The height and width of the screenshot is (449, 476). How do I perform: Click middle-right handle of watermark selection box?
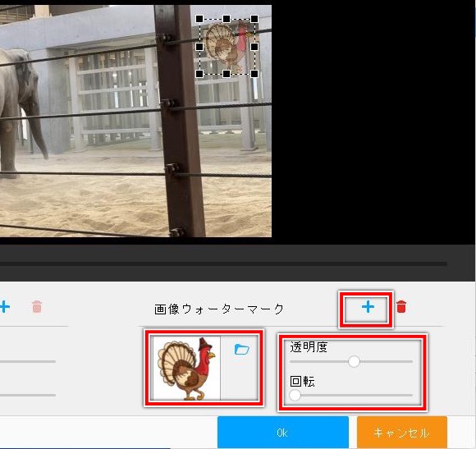tap(254, 47)
